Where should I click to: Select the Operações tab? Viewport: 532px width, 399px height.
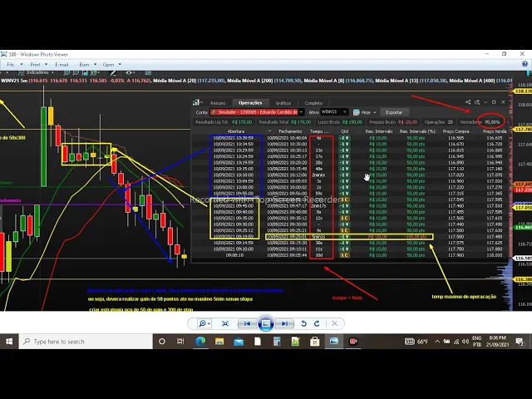(250, 103)
